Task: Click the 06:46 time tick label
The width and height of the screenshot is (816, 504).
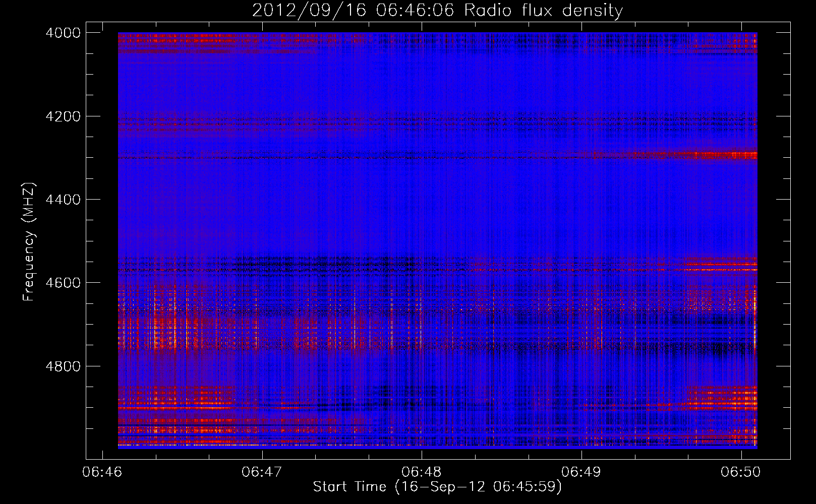Action: coord(102,472)
